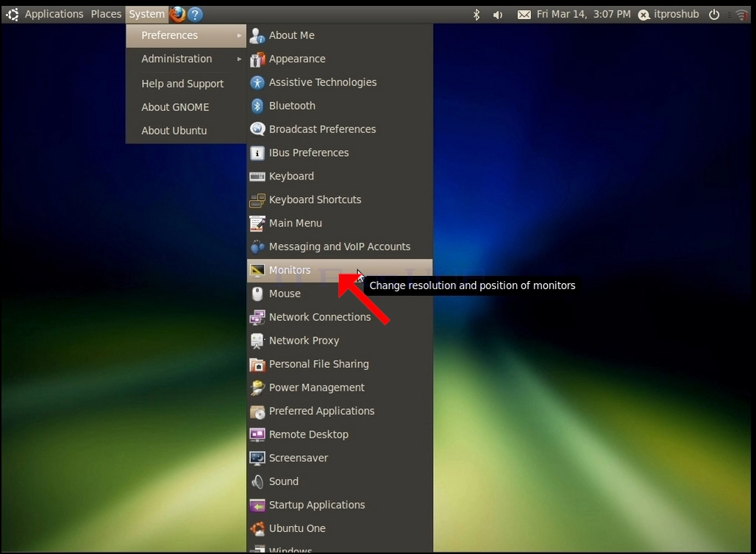Image resolution: width=756 pixels, height=554 pixels.
Task: Click the IBus Preferences icon
Action: [257, 153]
